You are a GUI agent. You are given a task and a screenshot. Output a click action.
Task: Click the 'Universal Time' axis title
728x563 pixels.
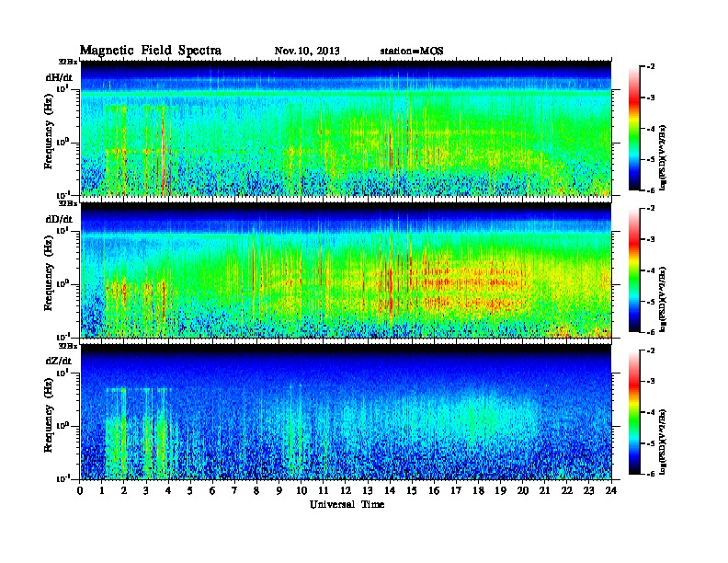[347, 504]
